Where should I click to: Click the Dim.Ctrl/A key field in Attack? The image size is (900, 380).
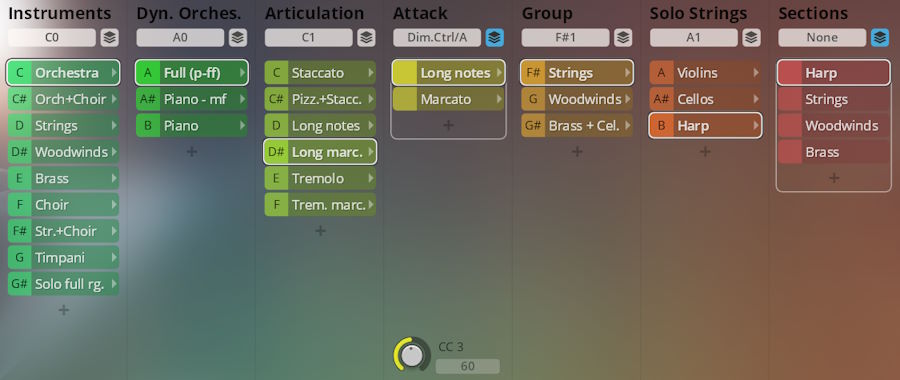437,38
